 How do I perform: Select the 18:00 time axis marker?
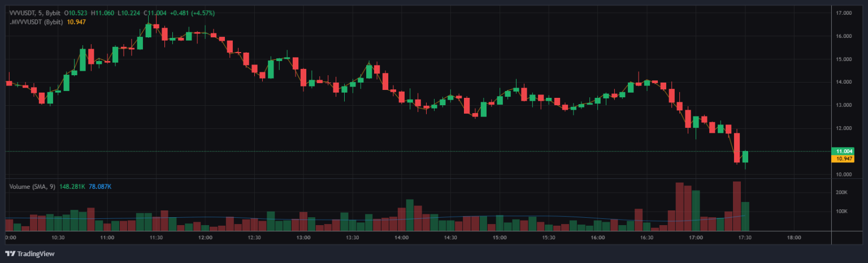click(794, 238)
